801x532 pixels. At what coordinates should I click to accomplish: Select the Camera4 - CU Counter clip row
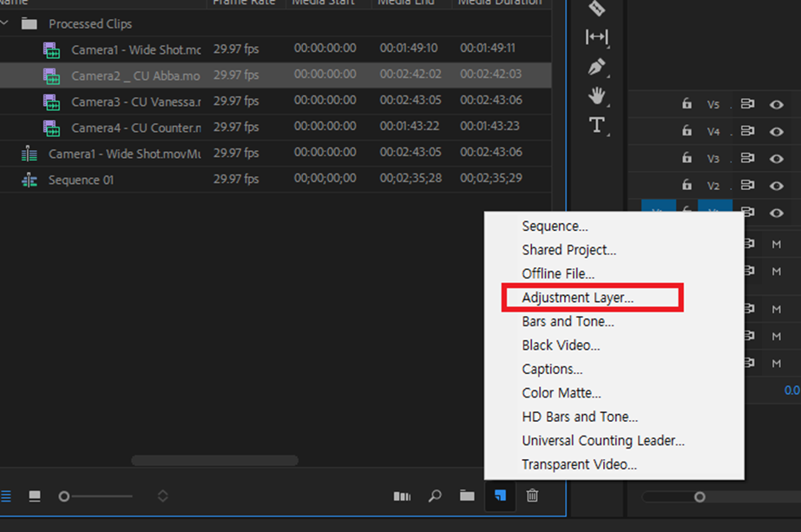(275, 128)
